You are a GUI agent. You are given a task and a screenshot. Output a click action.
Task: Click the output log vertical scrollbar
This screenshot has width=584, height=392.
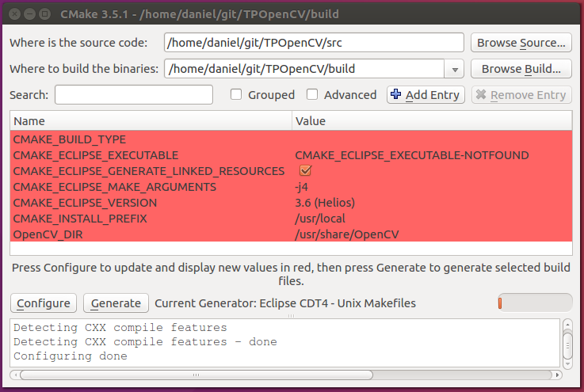(x=567, y=345)
